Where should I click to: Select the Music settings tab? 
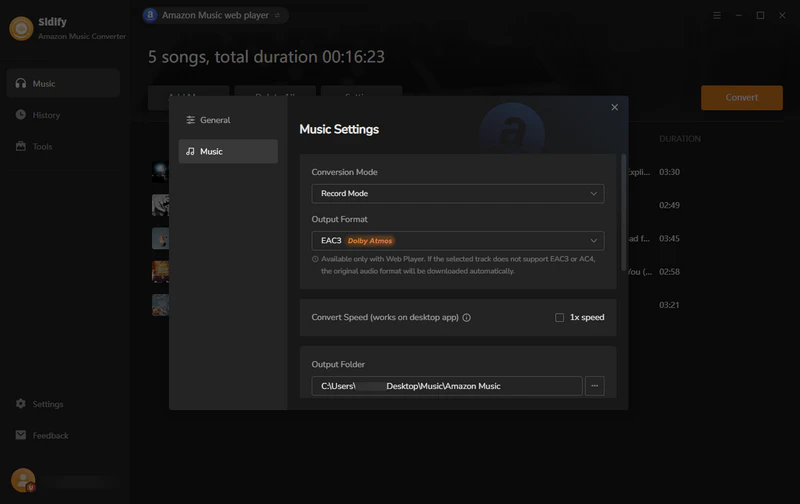[228, 152]
